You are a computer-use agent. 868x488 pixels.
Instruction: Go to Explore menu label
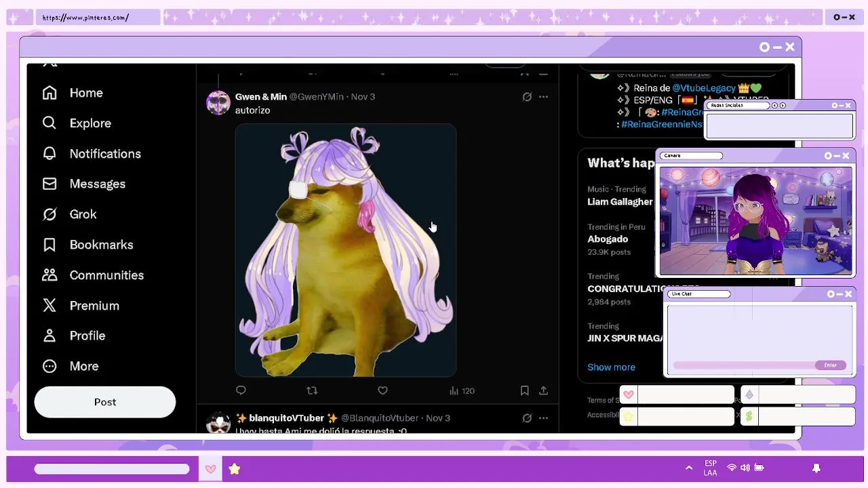pos(90,123)
